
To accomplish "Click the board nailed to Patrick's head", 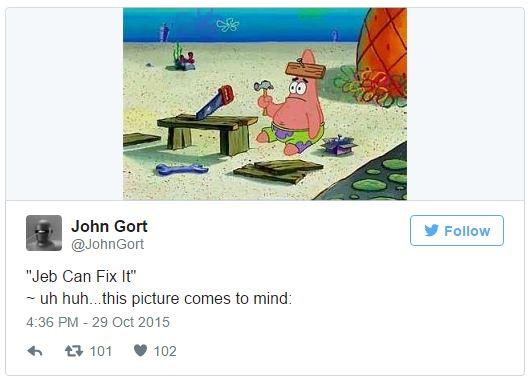I will click(305, 70).
